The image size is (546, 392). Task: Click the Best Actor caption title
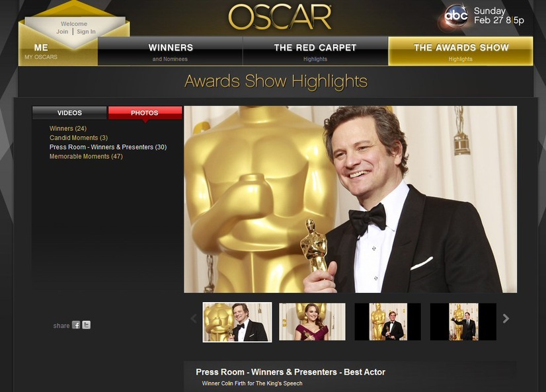coord(290,372)
